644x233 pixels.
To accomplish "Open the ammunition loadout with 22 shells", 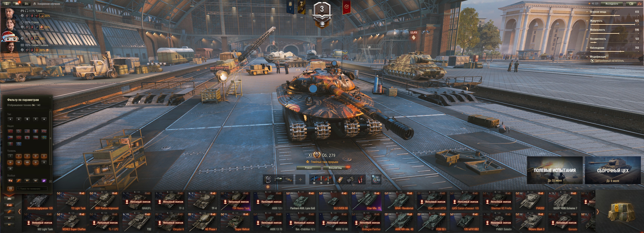I will click(x=314, y=179).
